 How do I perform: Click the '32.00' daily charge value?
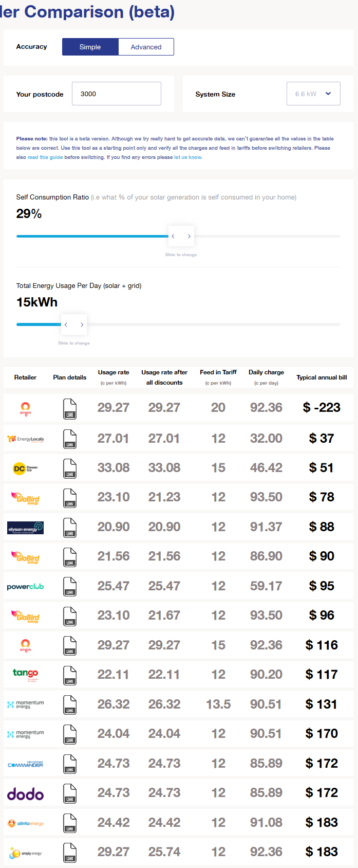pos(266,438)
